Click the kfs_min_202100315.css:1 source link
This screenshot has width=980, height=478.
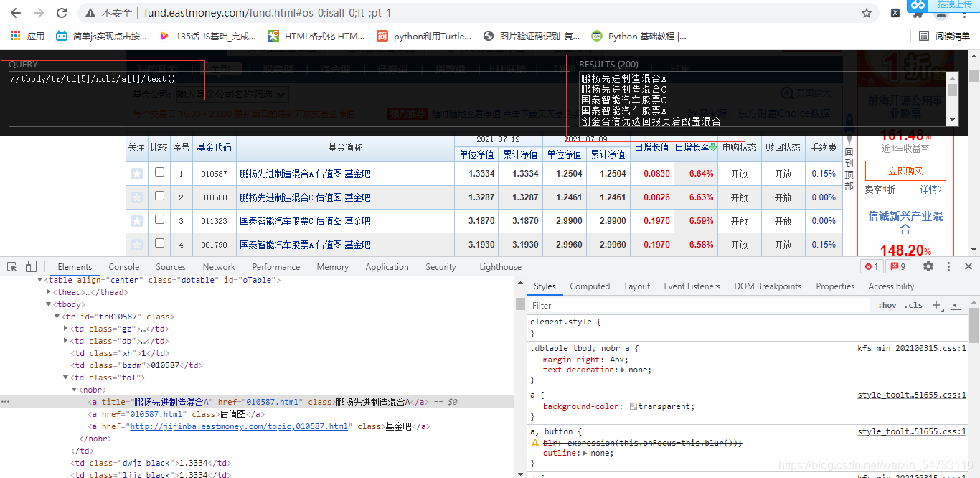tap(912, 348)
